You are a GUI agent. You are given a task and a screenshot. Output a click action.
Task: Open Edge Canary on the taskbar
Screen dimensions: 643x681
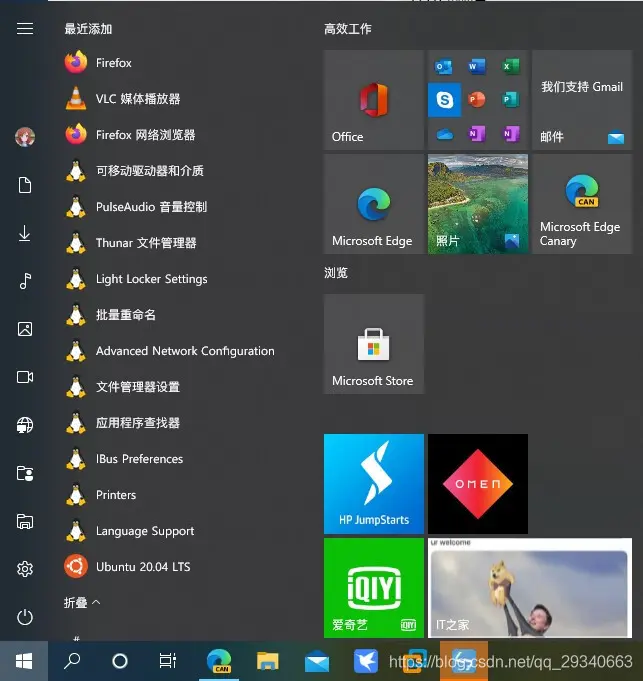[219, 661]
